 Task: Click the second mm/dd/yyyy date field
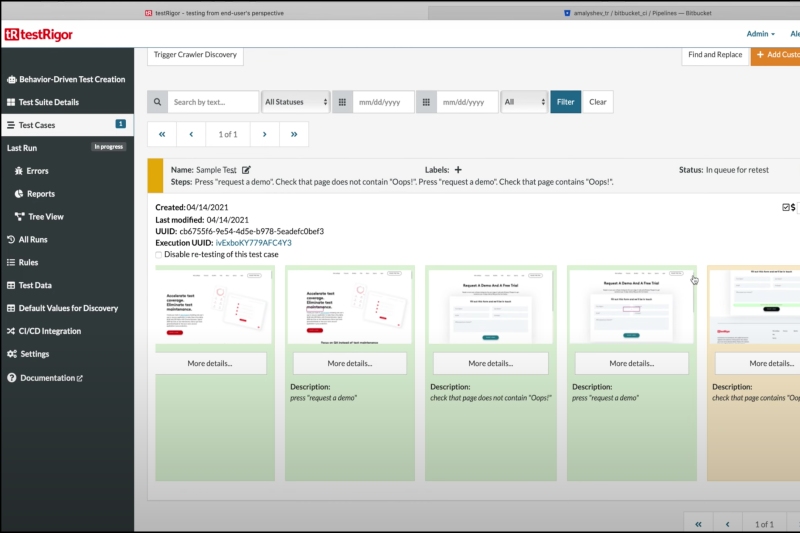[x=467, y=102]
